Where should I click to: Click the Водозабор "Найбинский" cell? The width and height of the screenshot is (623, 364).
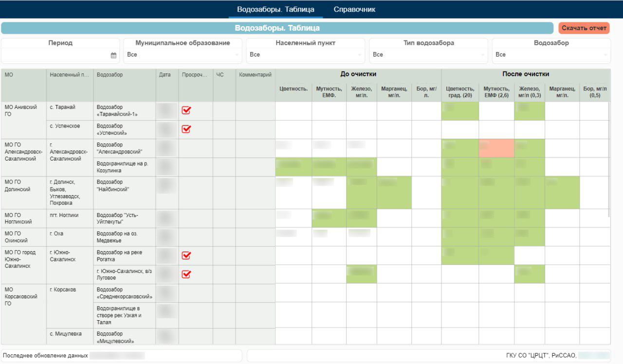[125, 193]
